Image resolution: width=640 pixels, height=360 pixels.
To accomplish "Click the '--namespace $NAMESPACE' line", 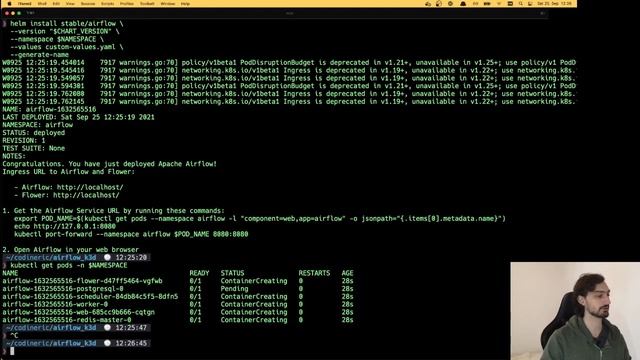I will click(57, 39).
